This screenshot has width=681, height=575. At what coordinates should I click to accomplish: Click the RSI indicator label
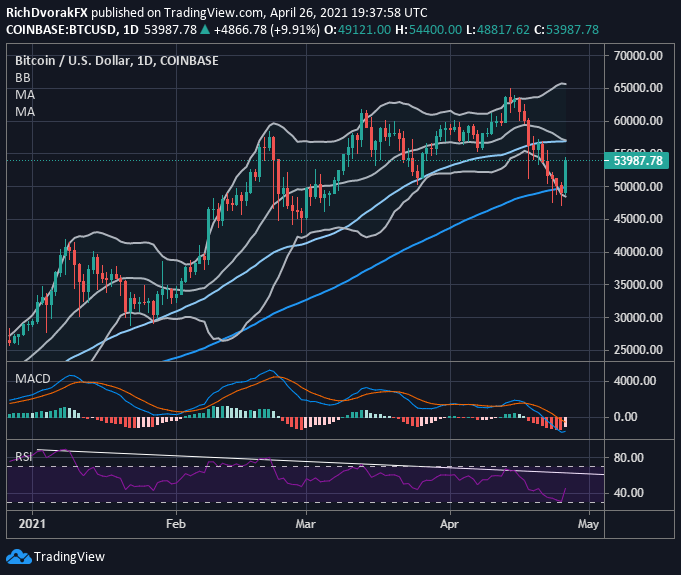point(23,456)
